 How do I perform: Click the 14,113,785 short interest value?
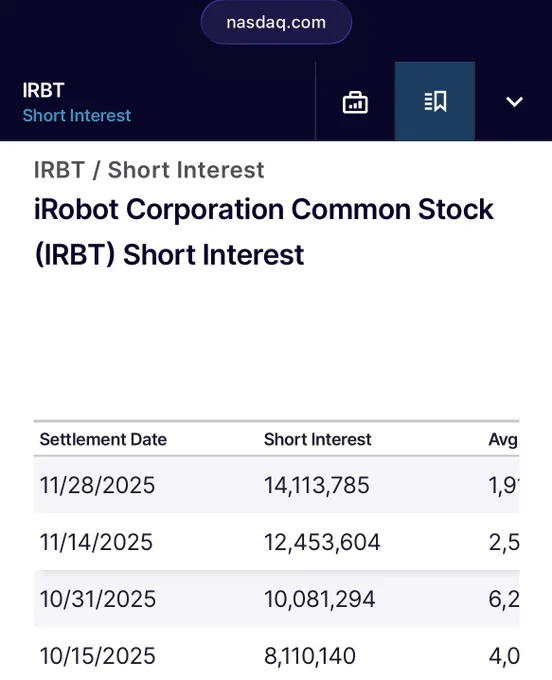[317, 485]
